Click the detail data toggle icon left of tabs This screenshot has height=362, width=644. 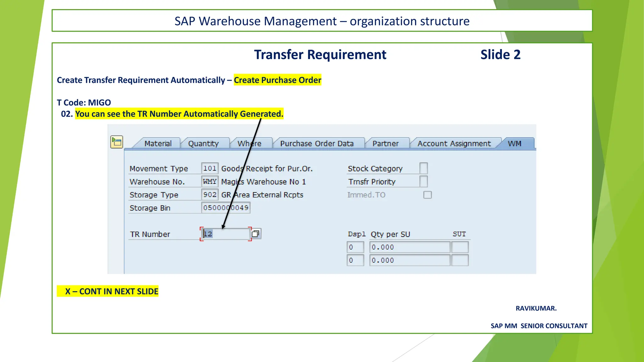click(117, 142)
